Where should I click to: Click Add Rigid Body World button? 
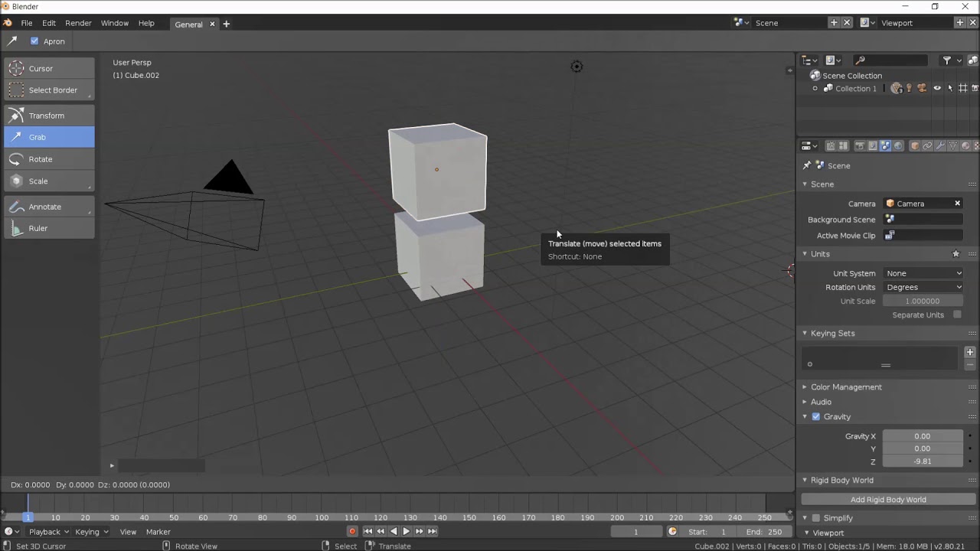[888, 500]
